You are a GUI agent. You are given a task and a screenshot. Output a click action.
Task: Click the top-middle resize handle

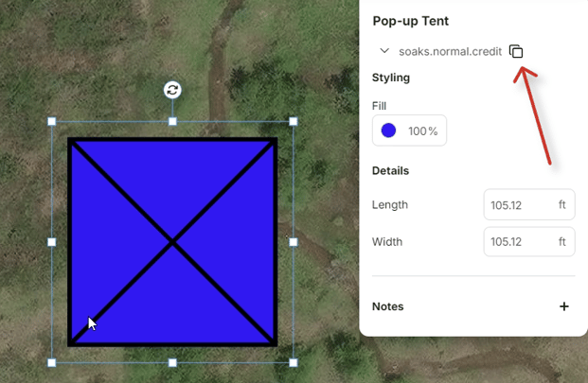[x=172, y=121]
